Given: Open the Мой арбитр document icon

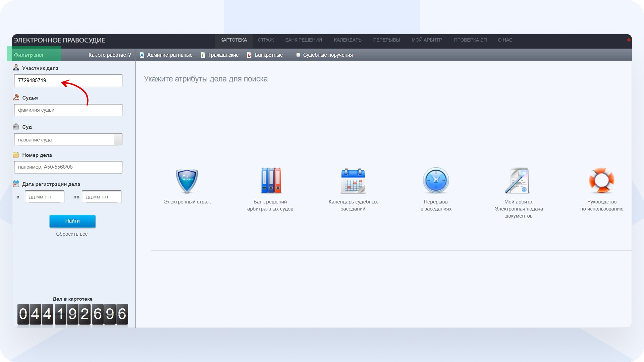Looking at the screenshot, I should tap(517, 181).
